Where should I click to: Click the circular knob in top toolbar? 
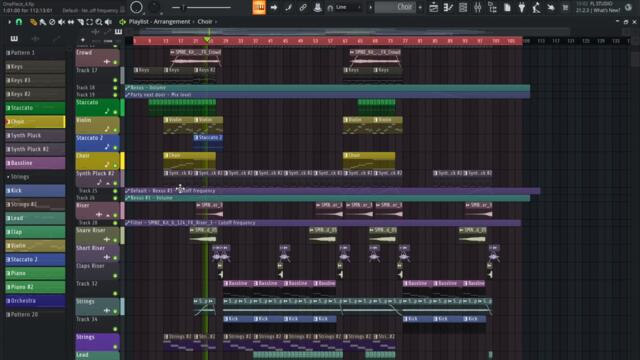pyautogui.click(x=136, y=7)
